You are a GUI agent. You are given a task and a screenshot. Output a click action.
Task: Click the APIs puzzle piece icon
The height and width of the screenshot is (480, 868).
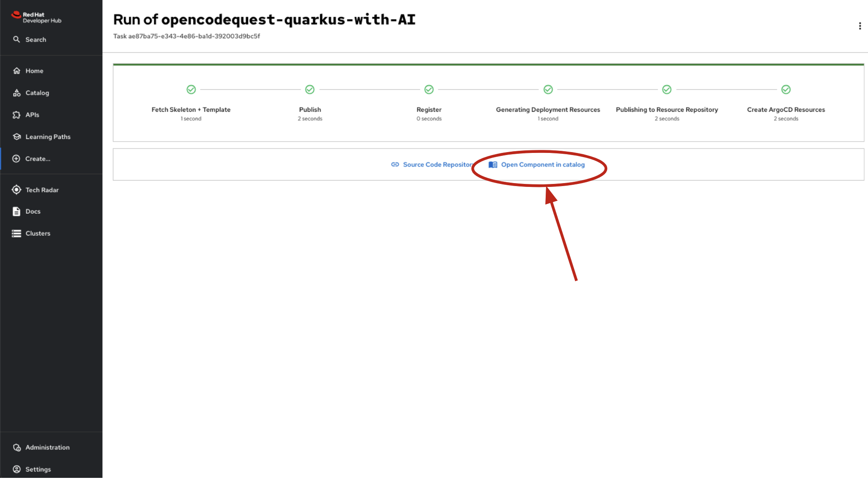pos(17,115)
